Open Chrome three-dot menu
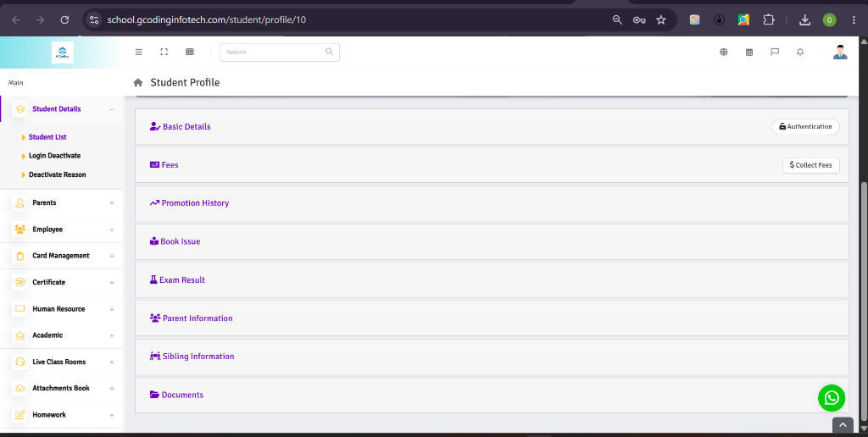 [x=855, y=20]
